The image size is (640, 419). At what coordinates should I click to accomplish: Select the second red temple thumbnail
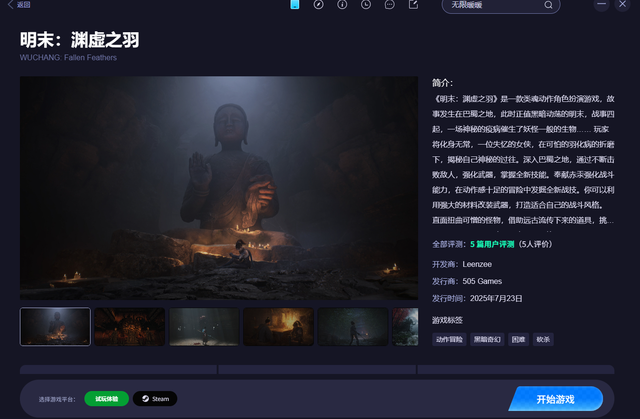click(x=130, y=327)
